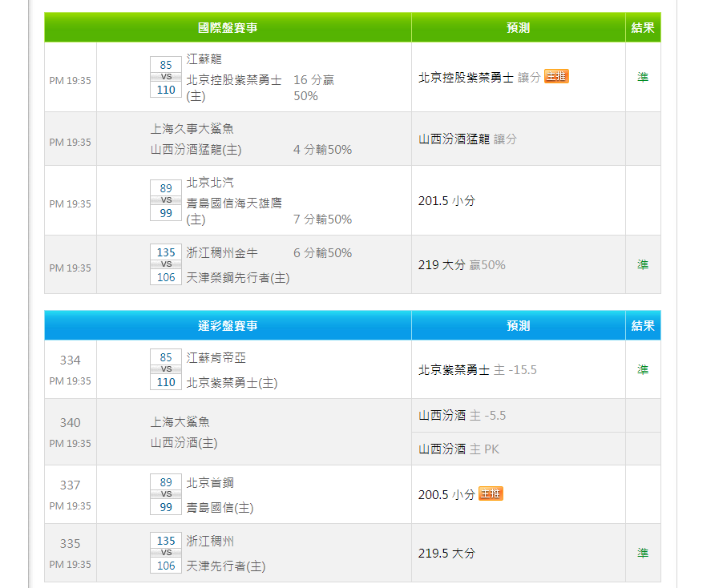This screenshot has width=727, height=588.
Task: Click the VS score box for 北京北汽 match
Action: click(x=166, y=200)
